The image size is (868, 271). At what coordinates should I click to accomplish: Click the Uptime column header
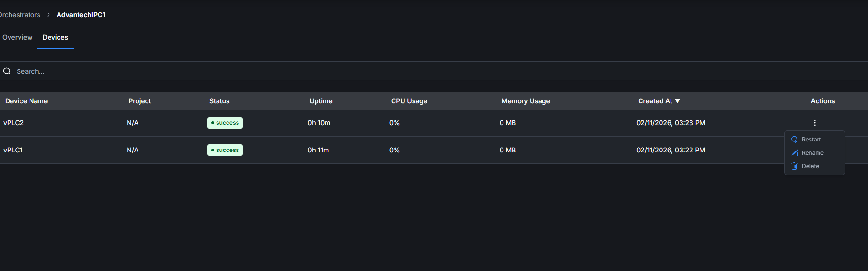[321, 101]
